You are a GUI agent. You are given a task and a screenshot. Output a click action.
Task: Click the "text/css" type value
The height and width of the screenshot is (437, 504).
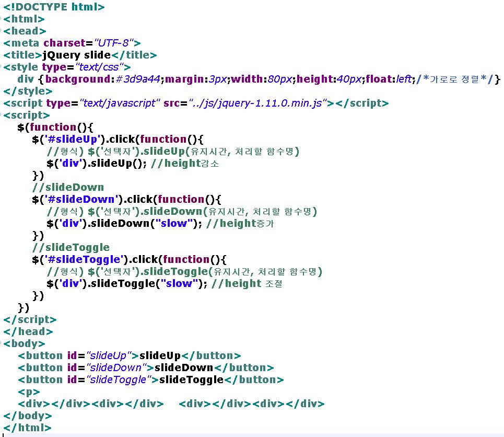[x=100, y=67]
